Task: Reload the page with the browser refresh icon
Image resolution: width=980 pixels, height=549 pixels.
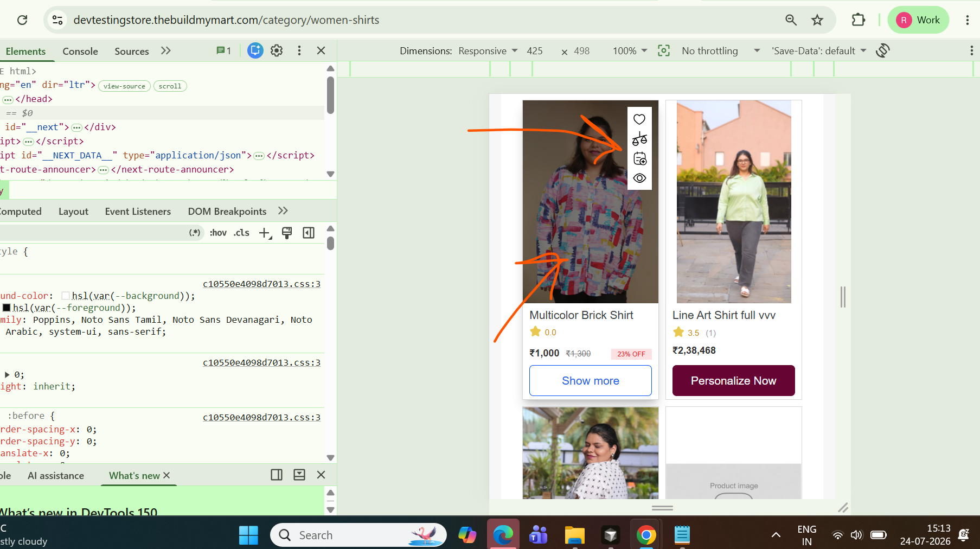Action: [22, 20]
